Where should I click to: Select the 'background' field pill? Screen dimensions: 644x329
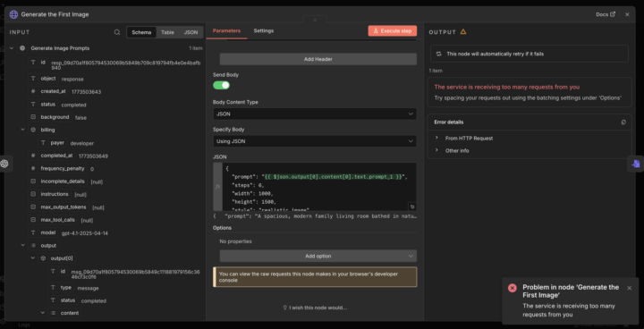50,117
